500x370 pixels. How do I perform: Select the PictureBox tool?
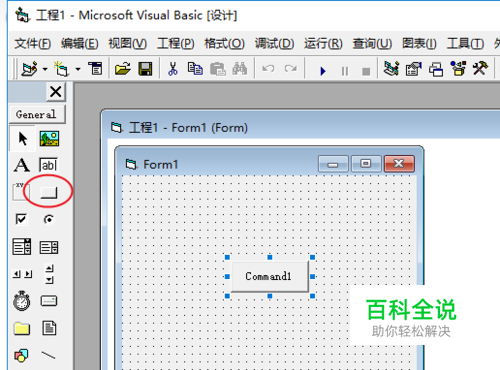tap(49, 138)
